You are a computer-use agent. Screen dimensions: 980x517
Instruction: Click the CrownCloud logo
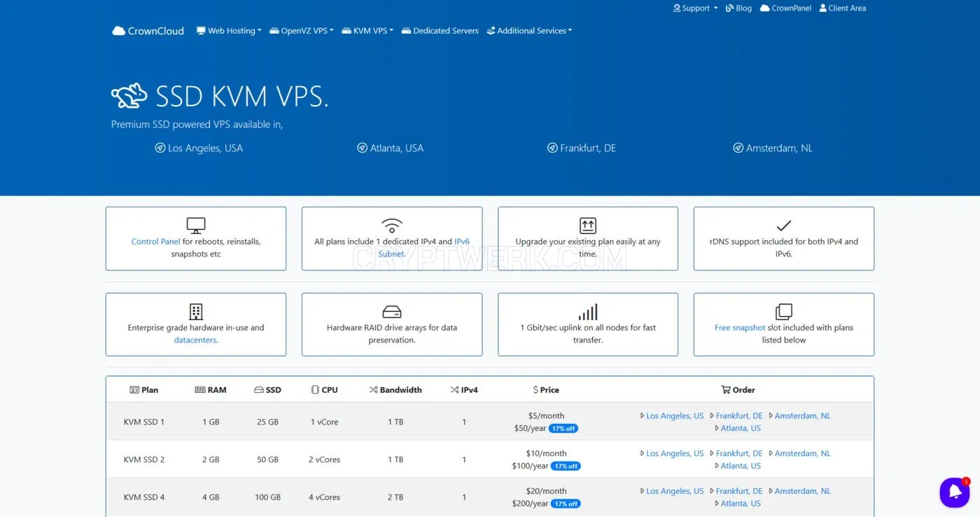click(x=148, y=31)
